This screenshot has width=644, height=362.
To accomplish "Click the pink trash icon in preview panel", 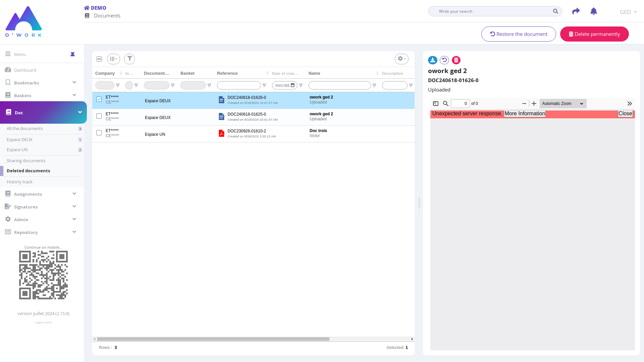I will [x=456, y=60].
